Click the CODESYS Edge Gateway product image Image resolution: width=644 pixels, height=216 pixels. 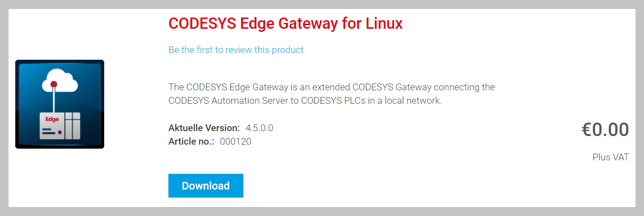[x=60, y=104]
